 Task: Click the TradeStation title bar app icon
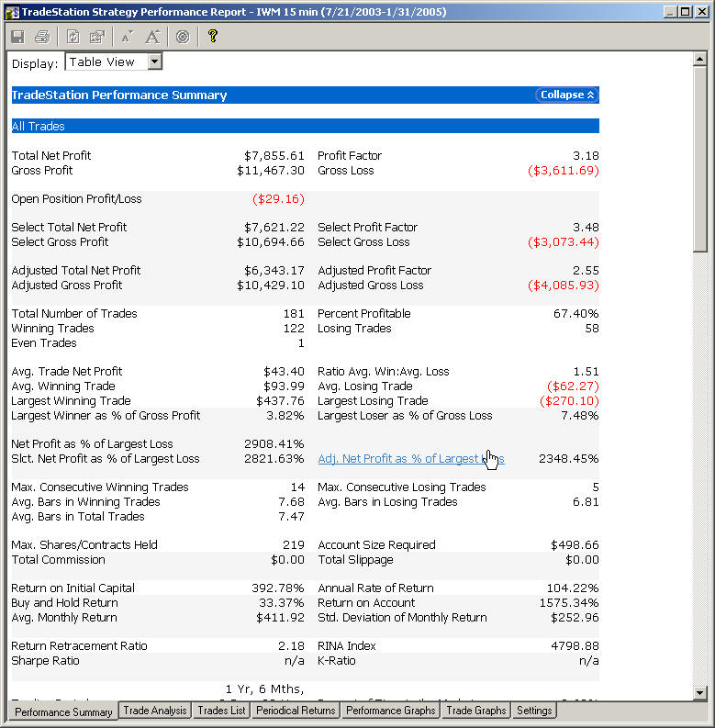12,12
